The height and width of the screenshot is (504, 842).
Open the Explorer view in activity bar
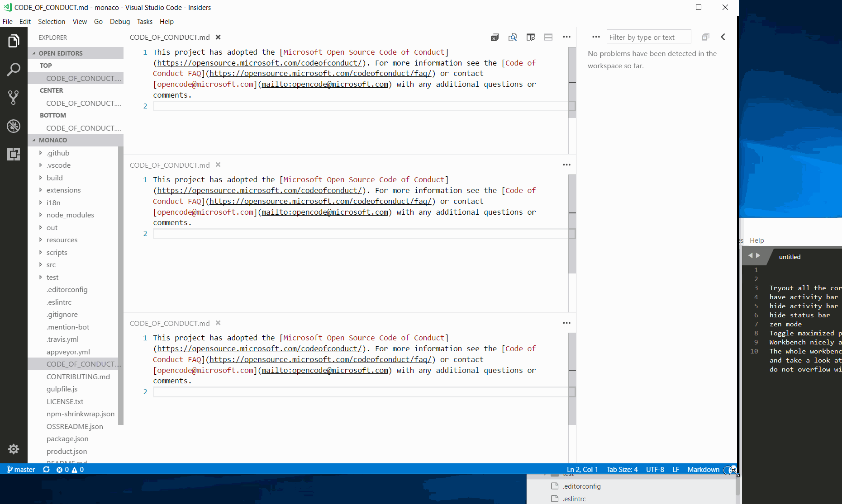pos(14,42)
